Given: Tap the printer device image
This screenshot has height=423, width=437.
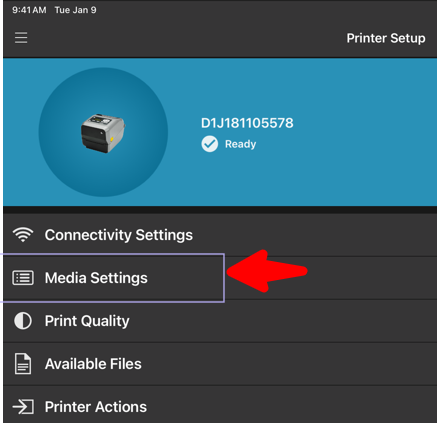Looking at the screenshot, I should point(103,133).
